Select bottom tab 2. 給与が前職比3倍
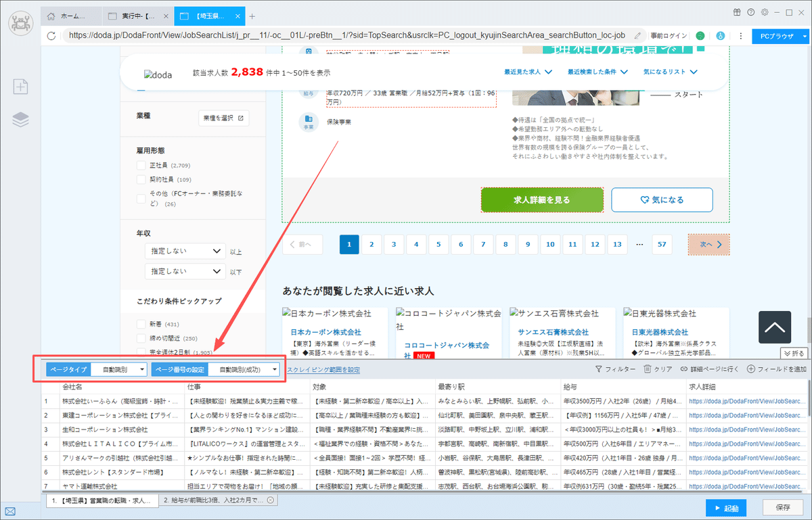812x520 pixels. 218,500
